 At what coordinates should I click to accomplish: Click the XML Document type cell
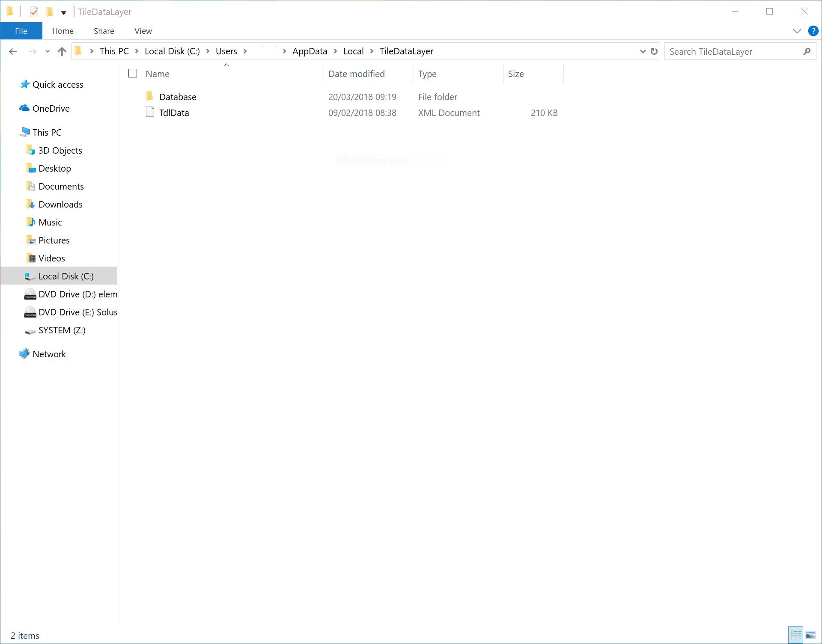(x=449, y=113)
